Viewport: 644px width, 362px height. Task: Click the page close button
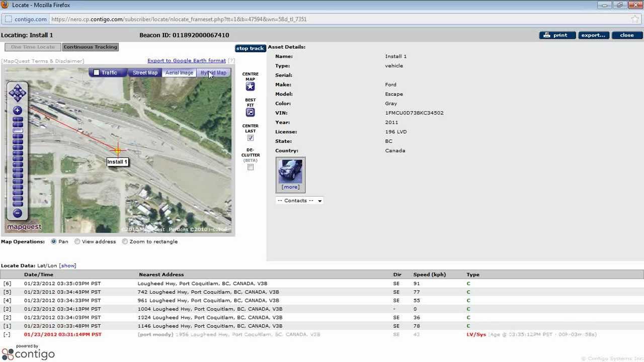[627, 35]
